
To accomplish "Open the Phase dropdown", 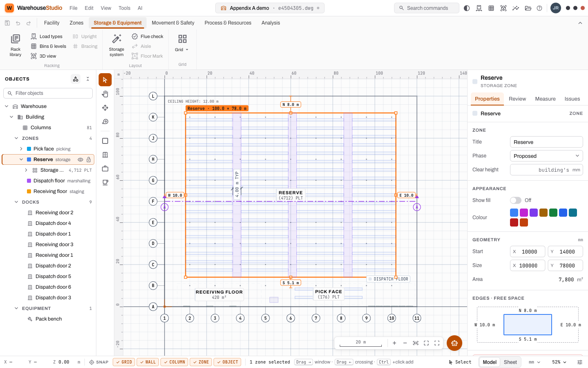I will [x=546, y=156].
